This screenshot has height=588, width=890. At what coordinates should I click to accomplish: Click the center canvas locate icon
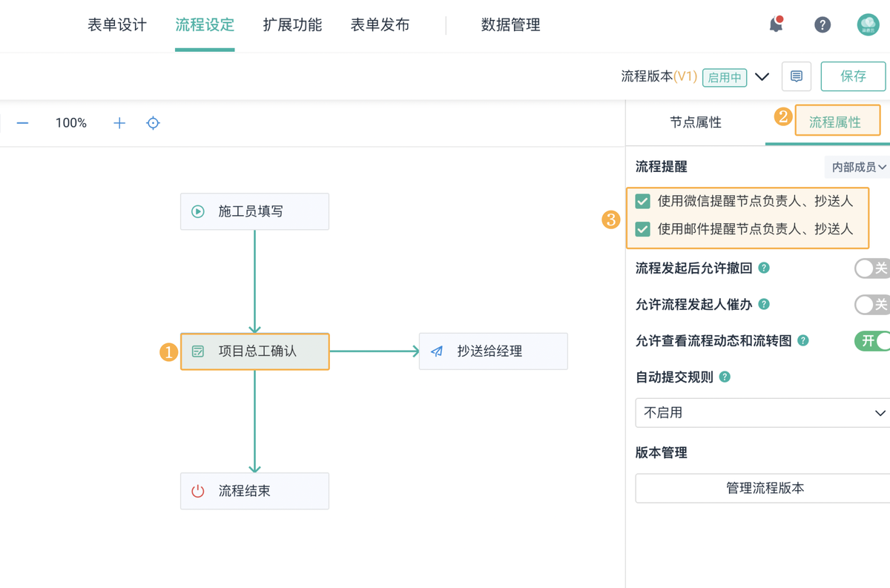[153, 123]
